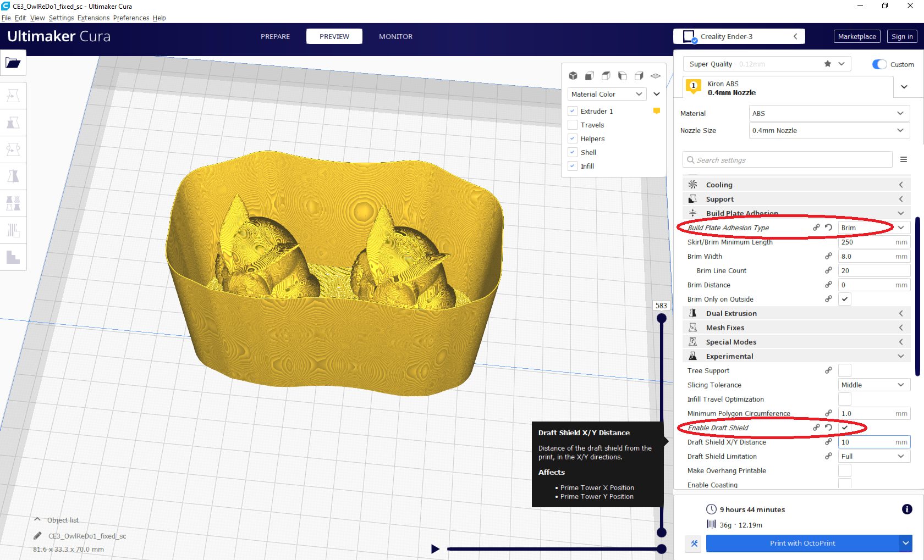Switch to top view cube icon
The image size is (924, 560).
pos(606,76)
